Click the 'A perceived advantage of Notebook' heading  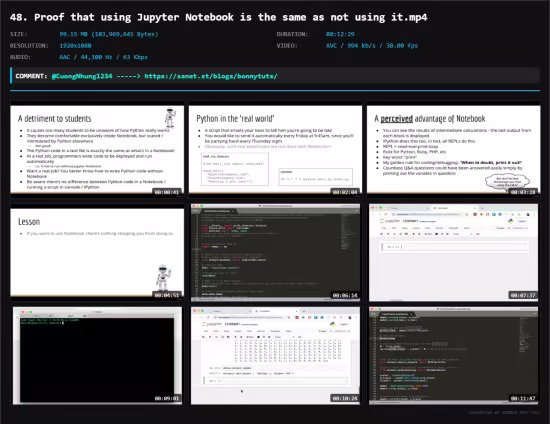(430, 119)
